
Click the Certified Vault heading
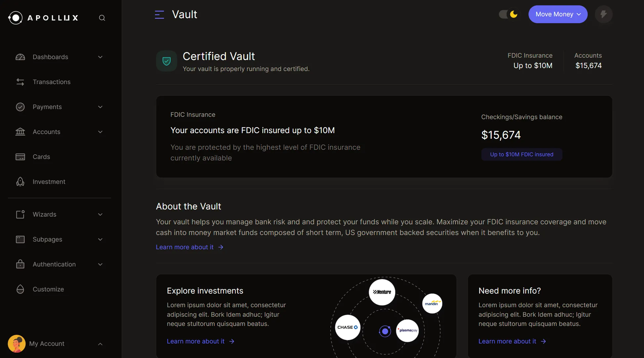[x=219, y=56]
